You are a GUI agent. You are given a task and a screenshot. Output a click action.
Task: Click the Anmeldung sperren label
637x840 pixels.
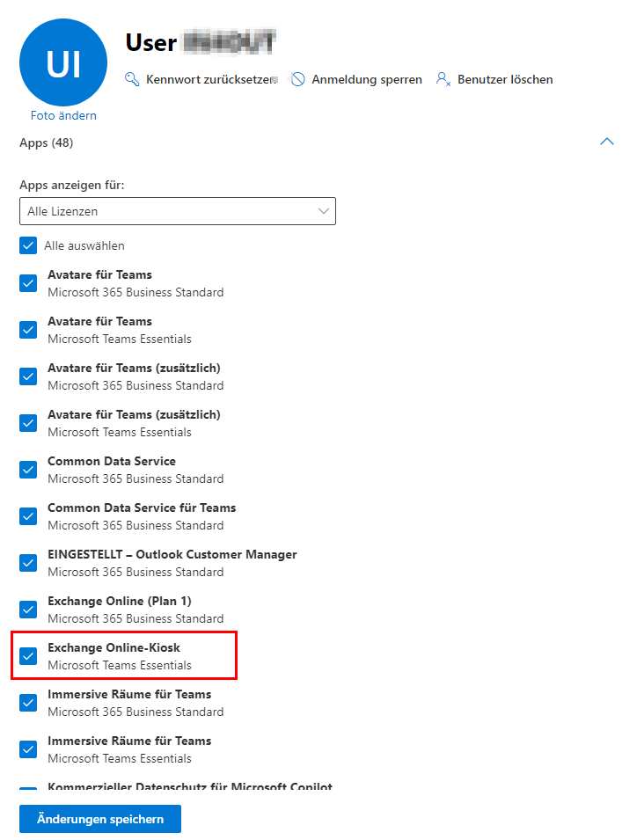[367, 80]
